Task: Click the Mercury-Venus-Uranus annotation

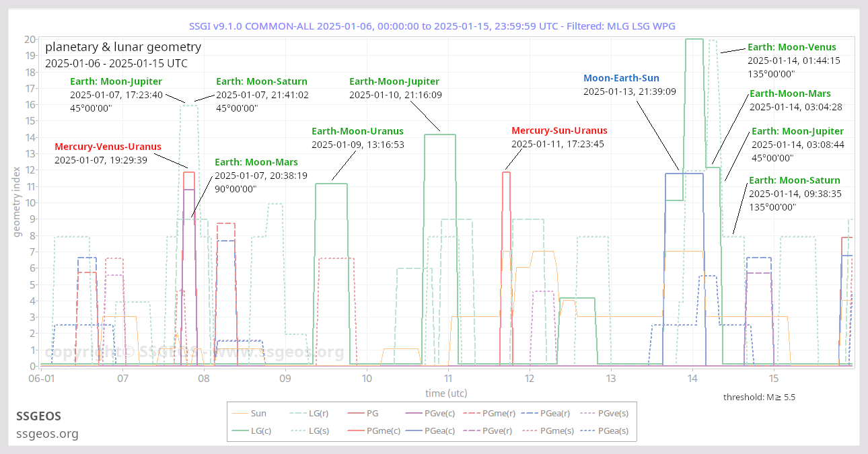Action: point(108,146)
